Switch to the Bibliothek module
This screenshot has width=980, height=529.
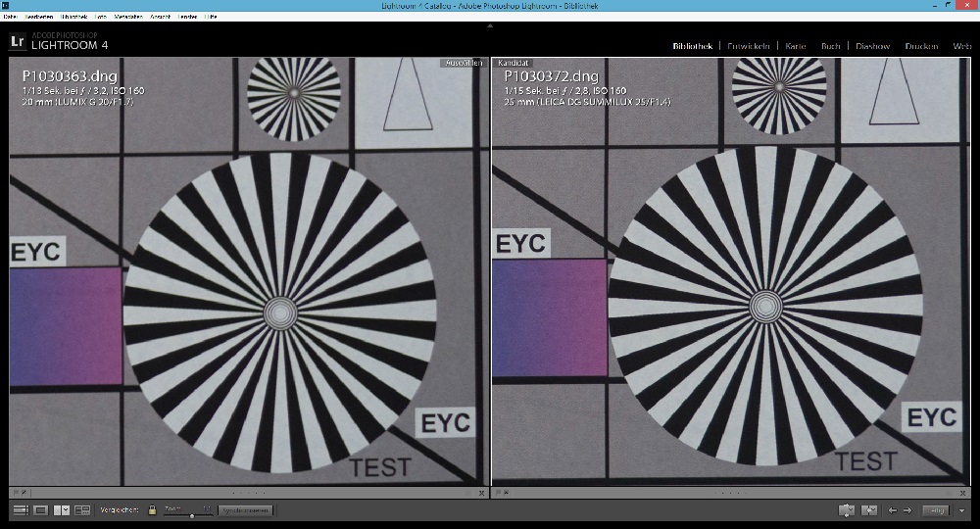coord(693,46)
